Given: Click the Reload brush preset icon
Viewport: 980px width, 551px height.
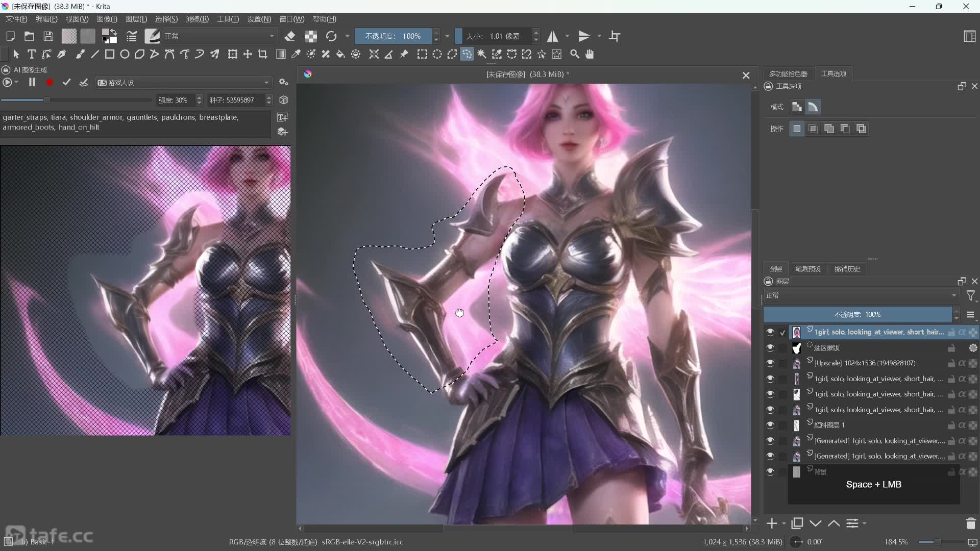Looking at the screenshot, I should (x=331, y=36).
